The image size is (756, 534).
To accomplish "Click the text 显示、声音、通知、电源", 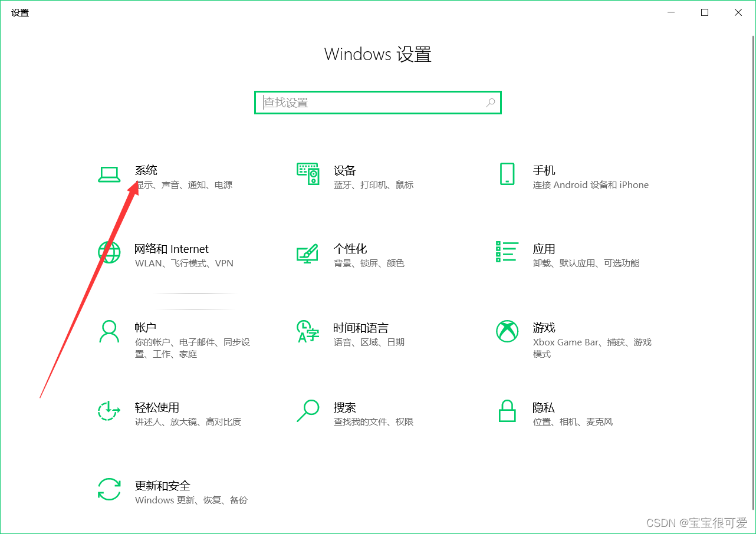I will [184, 185].
